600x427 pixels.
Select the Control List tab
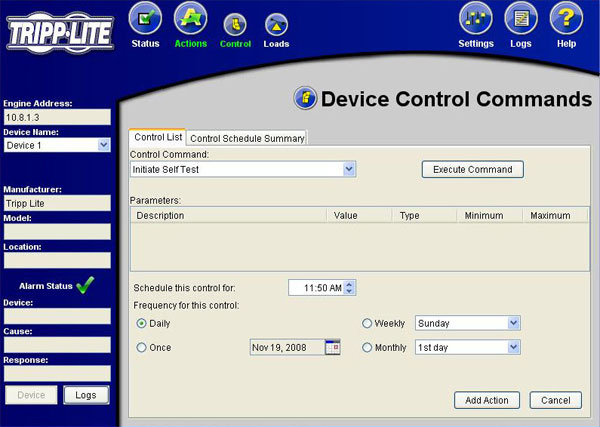click(157, 138)
